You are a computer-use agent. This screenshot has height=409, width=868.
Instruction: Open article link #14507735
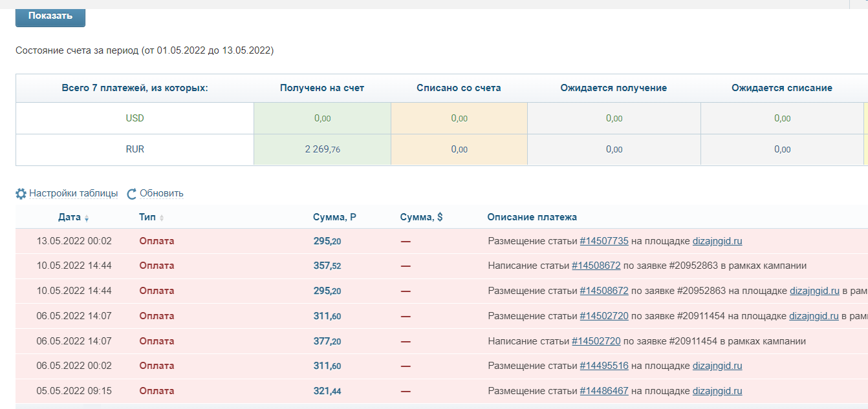point(603,241)
